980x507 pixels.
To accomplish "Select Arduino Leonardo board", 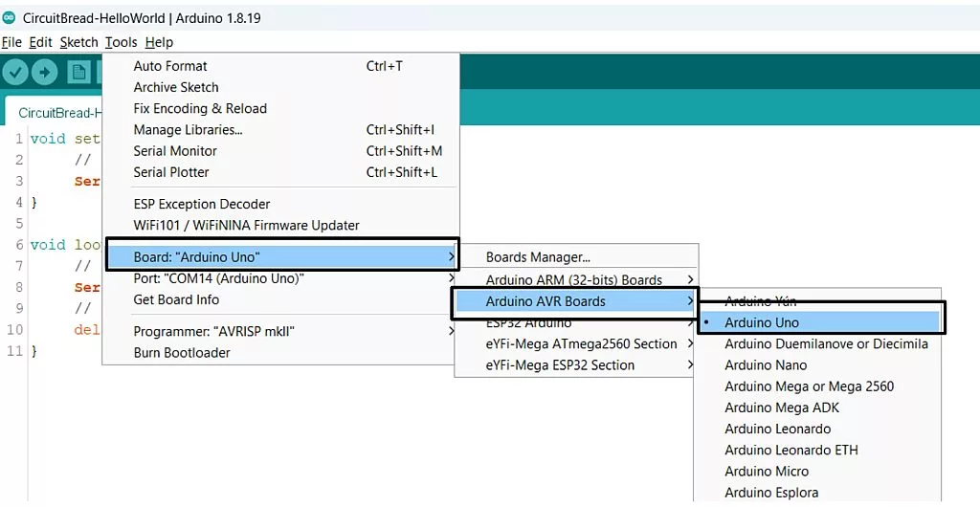I will click(818, 429).
